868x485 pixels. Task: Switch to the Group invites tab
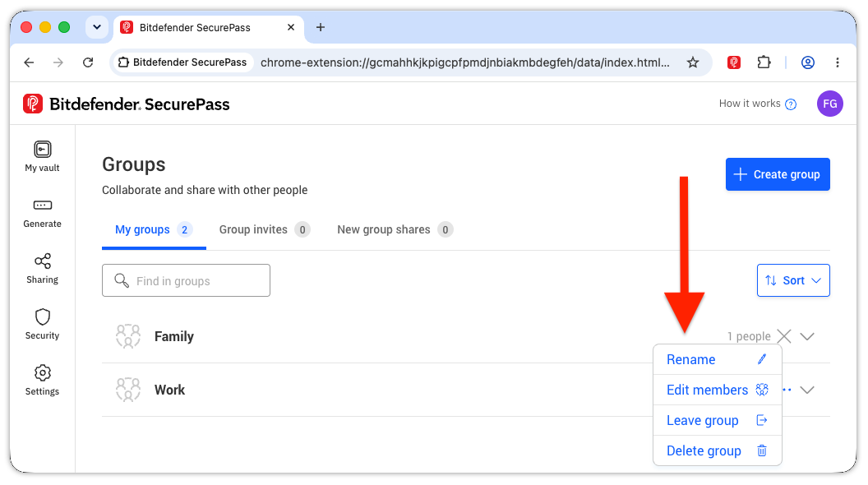264,230
